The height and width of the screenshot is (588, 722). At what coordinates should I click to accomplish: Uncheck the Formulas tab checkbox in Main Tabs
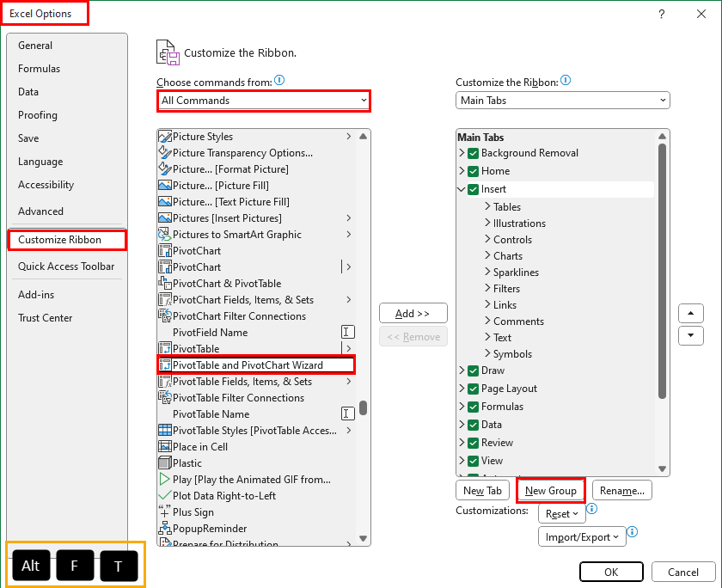click(x=473, y=407)
